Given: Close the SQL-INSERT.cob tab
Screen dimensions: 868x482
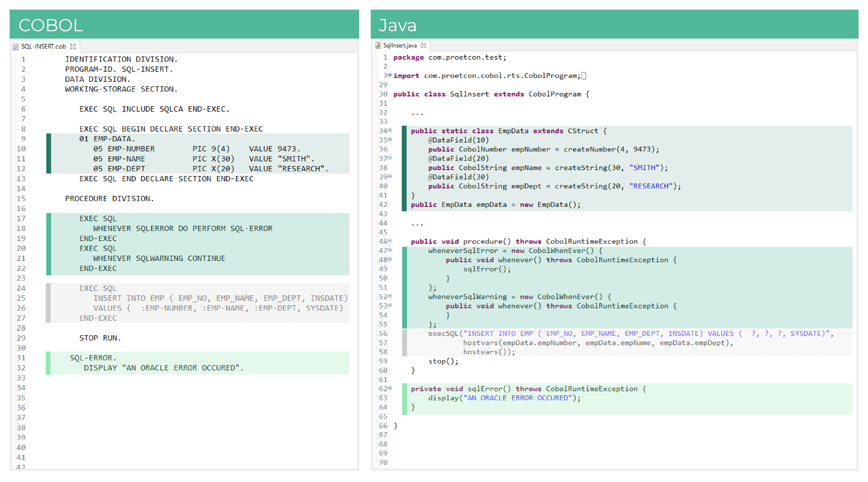Looking at the screenshot, I should point(73,46).
